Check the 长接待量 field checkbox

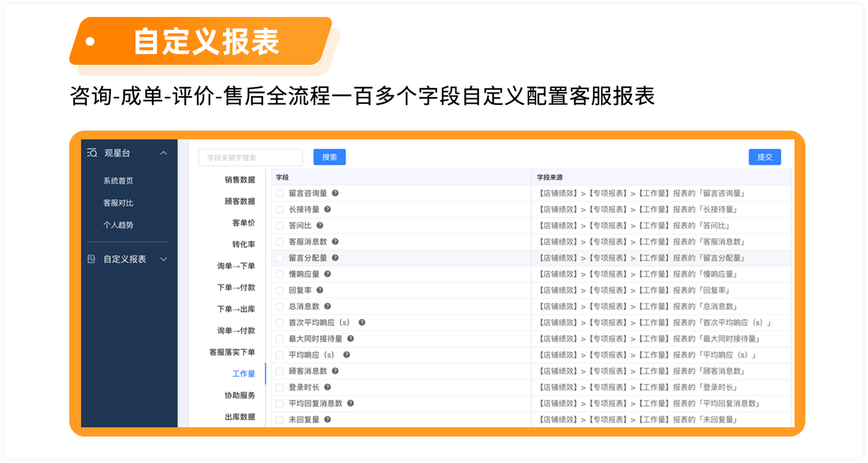279,209
